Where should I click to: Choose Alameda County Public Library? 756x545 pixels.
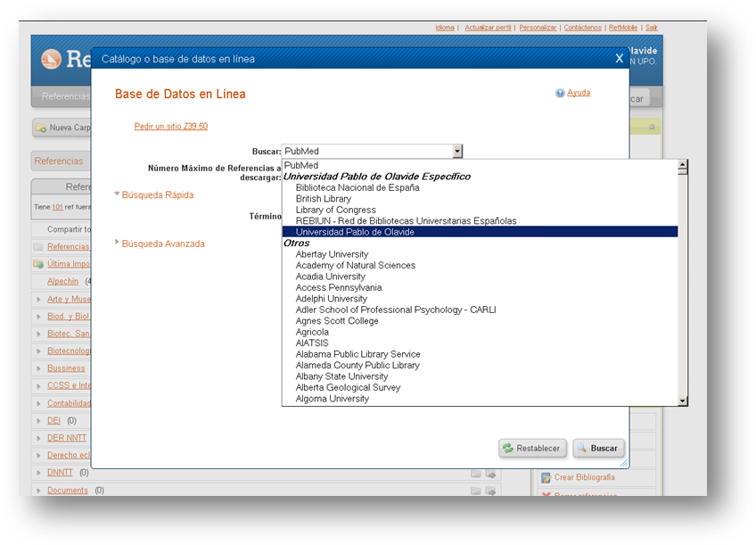click(x=480, y=365)
